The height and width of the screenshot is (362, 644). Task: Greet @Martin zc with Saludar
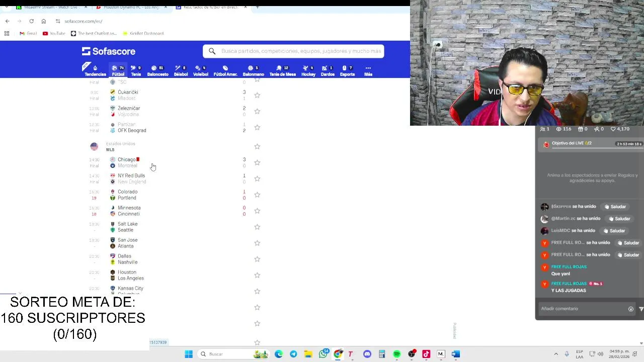pos(619,219)
